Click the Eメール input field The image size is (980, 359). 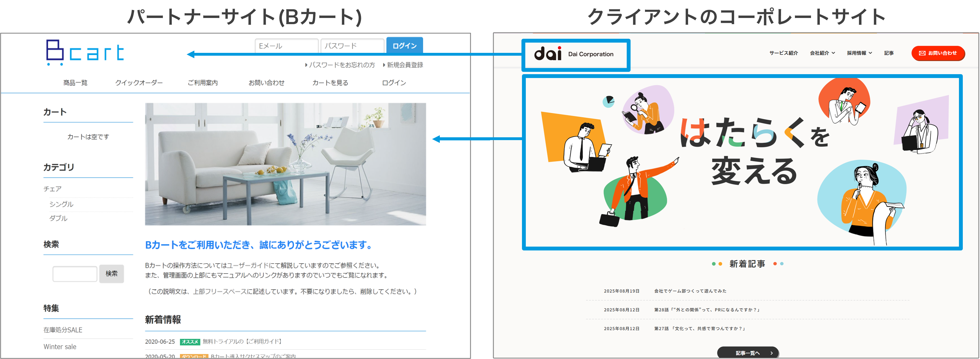click(287, 46)
